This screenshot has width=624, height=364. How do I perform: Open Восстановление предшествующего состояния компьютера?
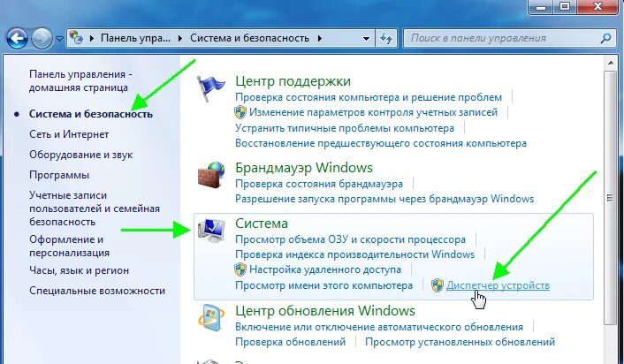point(381,143)
